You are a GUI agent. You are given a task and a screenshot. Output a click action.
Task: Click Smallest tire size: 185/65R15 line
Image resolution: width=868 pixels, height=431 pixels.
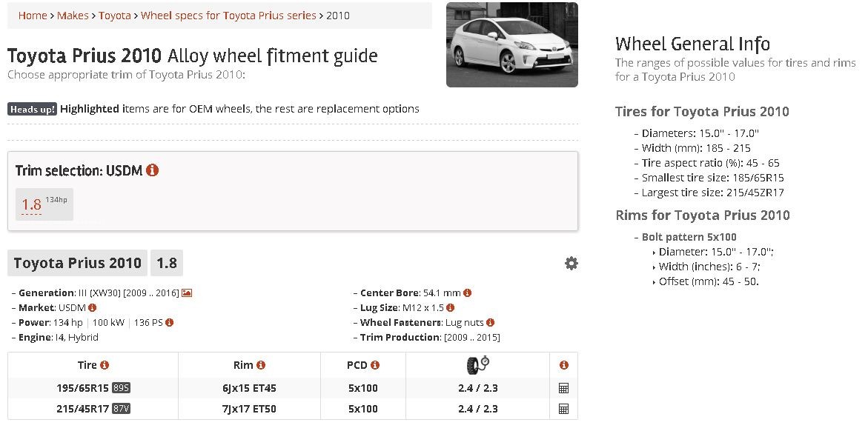712,178
